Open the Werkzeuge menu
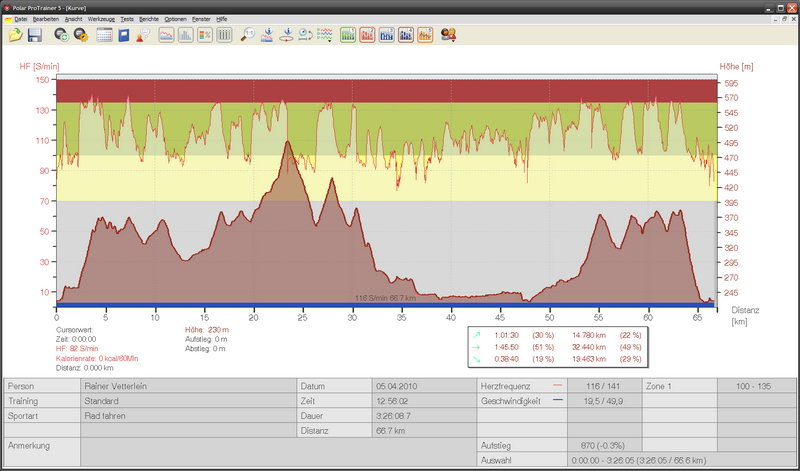The height and width of the screenshot is (471, 800). coord(101,19)
